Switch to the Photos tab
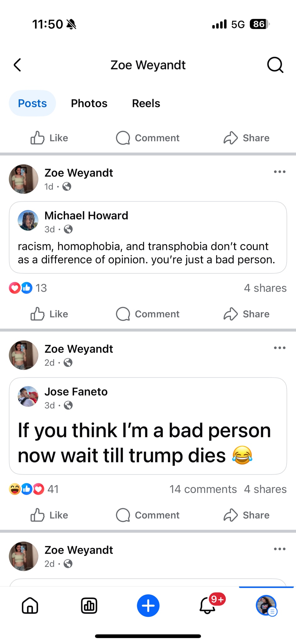This screenshot has width=296, height=644. pos(89,103)
